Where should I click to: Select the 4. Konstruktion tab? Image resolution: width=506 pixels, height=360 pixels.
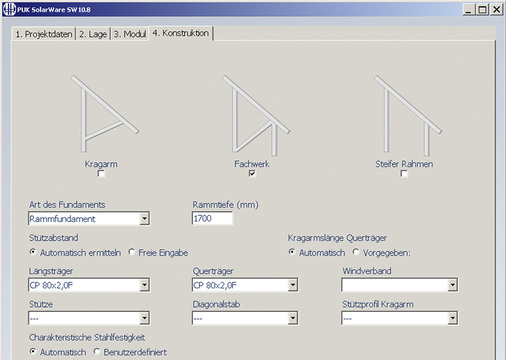tap(181, 33)
